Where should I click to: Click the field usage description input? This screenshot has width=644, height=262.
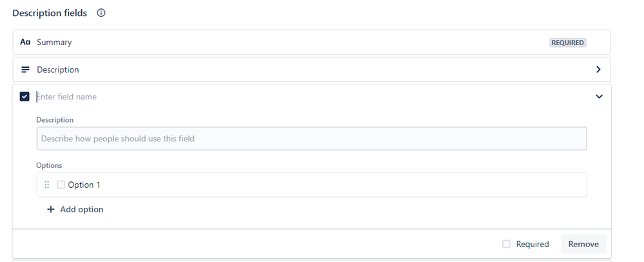click(x=312, y=139)
